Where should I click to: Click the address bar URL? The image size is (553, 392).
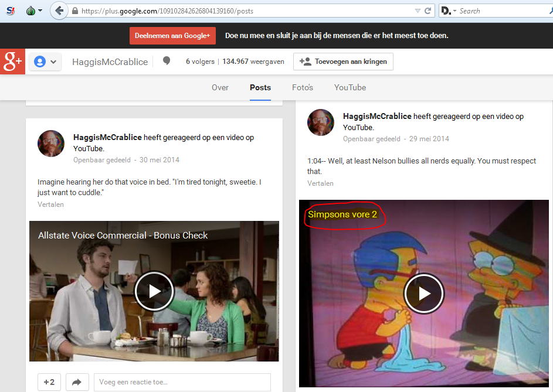[x=168, y=11]
